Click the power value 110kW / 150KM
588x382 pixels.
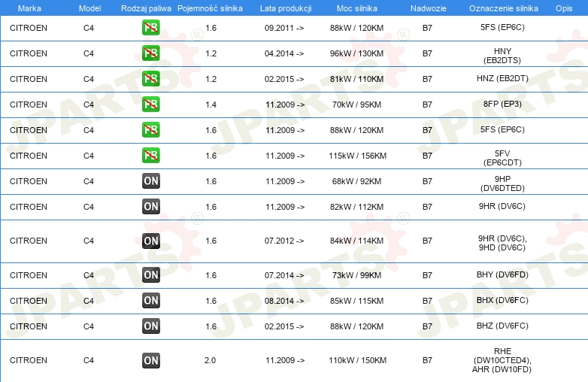click(x=357, y=360)
